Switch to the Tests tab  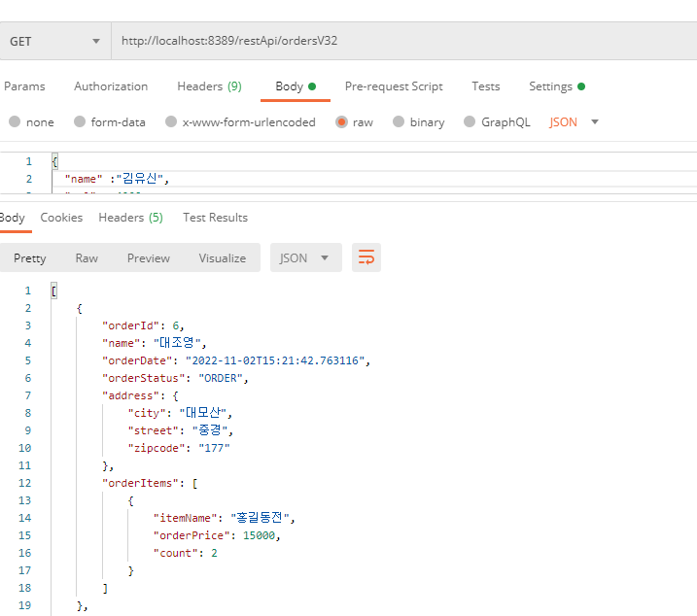[x=486, y=86]
